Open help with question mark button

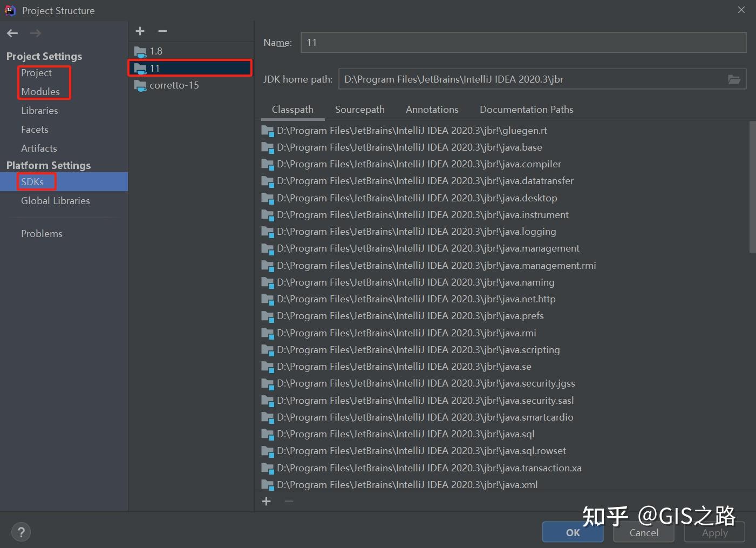pyautogui.click(x=21, y=532)
